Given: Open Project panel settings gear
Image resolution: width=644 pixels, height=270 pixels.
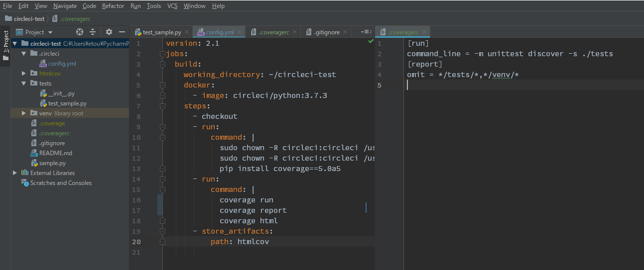Looking at the screenshot, I should pyautogui.click(x=109, y=32).
